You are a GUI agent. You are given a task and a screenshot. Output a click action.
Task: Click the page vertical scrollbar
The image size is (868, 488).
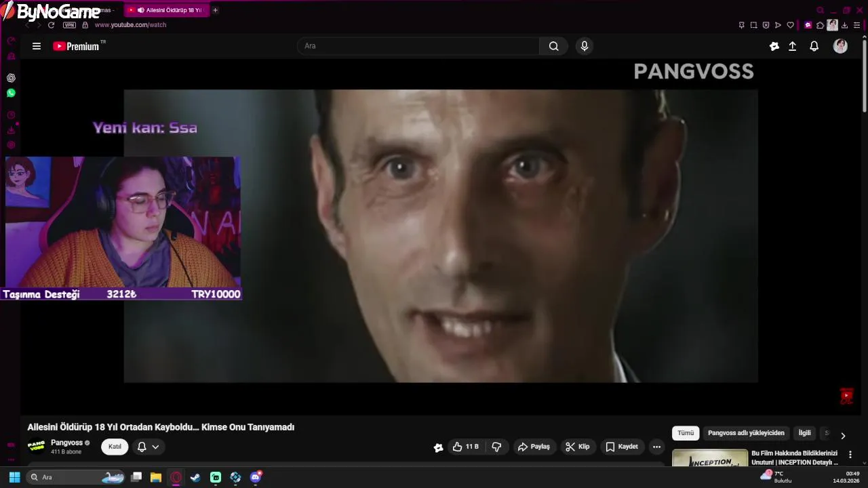click(x=864, y=75)
